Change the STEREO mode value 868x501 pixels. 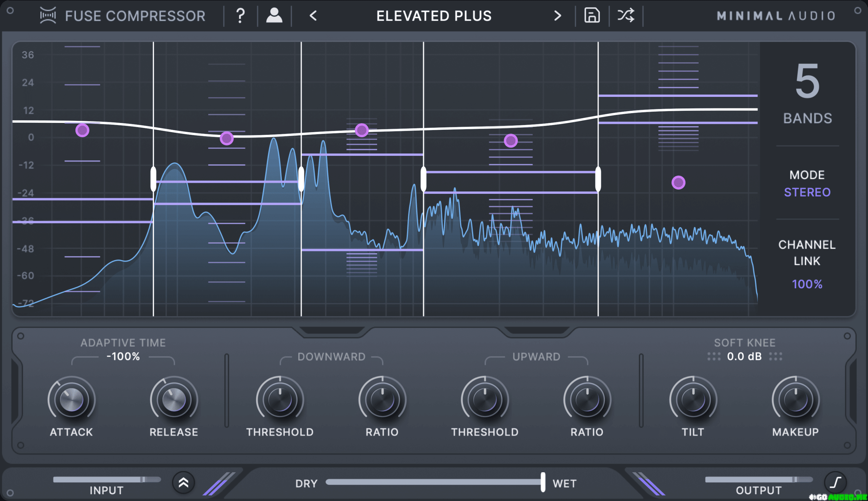click(x=807, y=192)
